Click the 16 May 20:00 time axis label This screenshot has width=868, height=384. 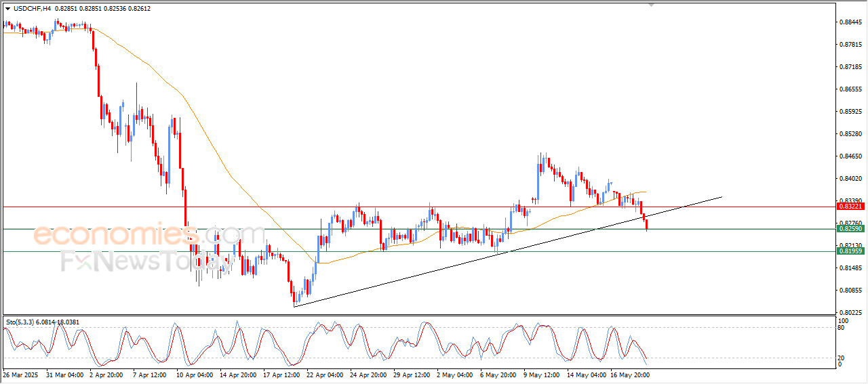point(630,374)
